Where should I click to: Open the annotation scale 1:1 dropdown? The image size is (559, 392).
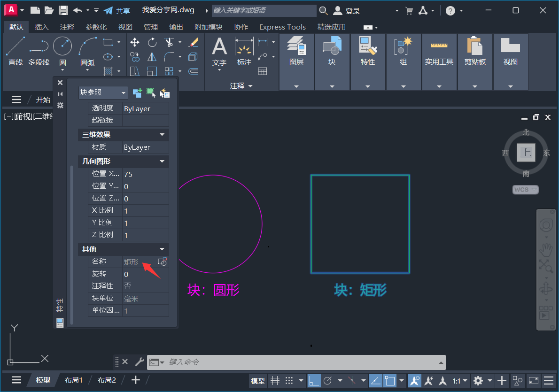[460, 381]
